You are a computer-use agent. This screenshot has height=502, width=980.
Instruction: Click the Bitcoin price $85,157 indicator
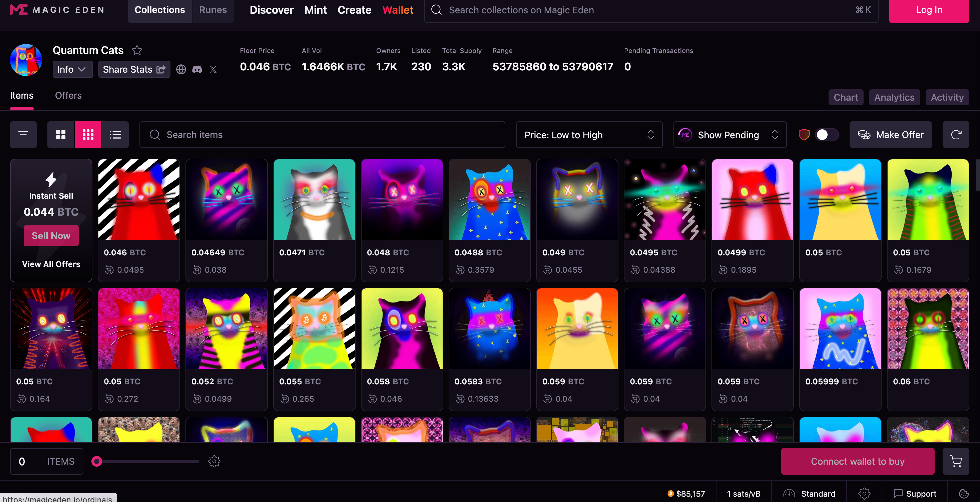click(x=686, y=494)
